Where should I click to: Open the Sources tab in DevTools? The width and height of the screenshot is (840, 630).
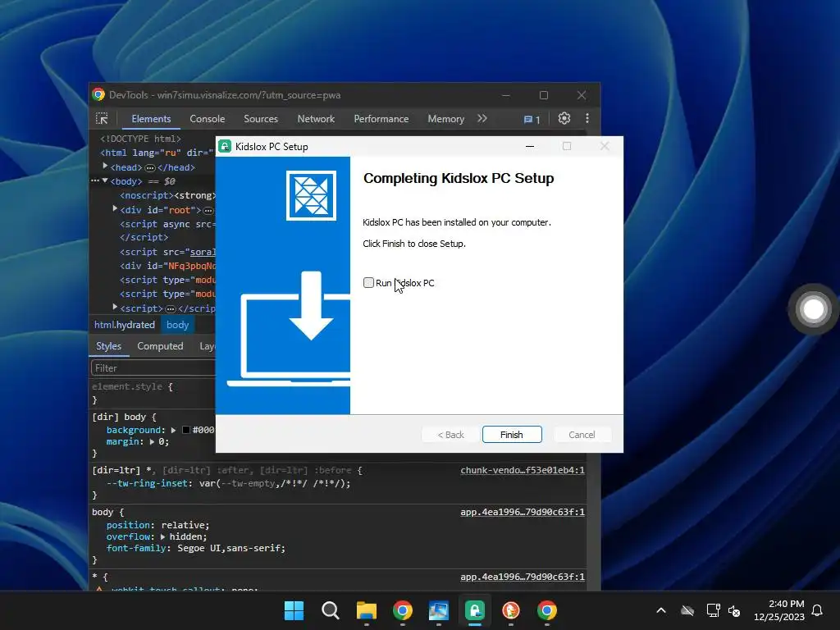tap(261, 119)
